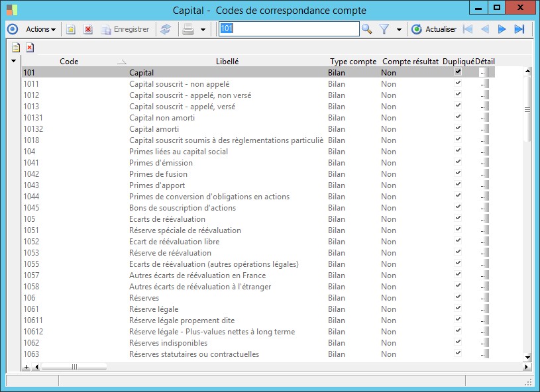540x392 pixels.
Task: Toggle the Dupliqué checkbox for code 101
Action: click(459, 71)
